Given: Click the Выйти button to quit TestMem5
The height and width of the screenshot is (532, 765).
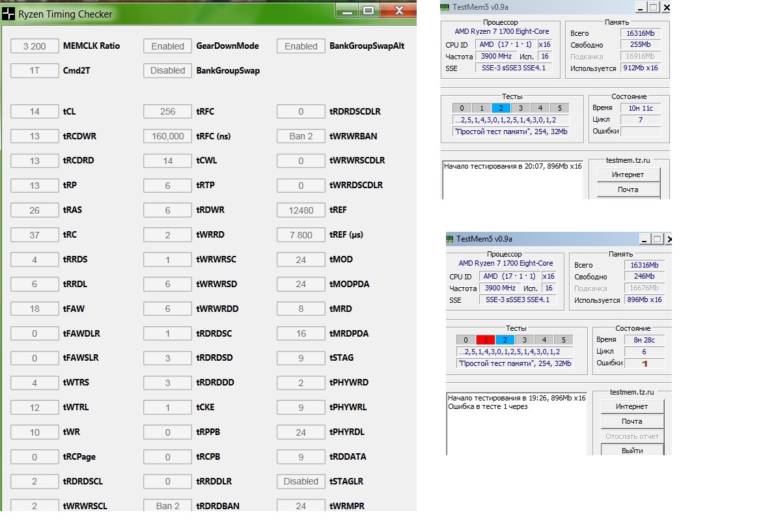Looking at the screenshot, I should point(632,451).
